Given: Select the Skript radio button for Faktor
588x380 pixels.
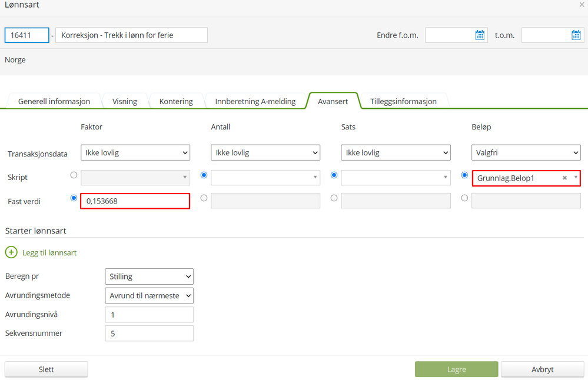Looking at the screenshot, I should (x=74, y=175).
